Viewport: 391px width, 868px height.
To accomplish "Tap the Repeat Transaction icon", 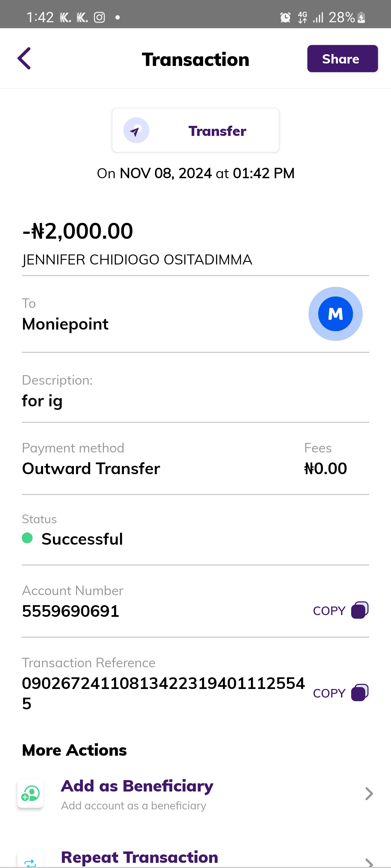I will pyautogui.click(x=30, y=861).
